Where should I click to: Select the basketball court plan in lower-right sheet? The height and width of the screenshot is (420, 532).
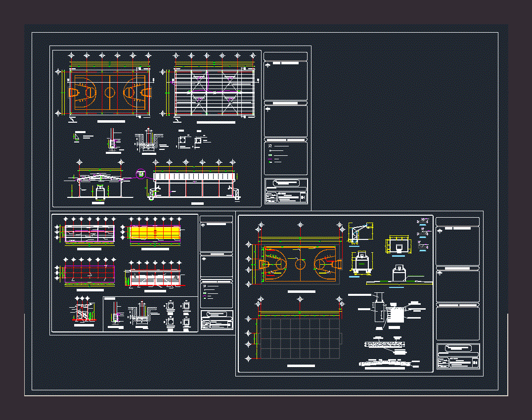pyautogui.click(x=300, y=264)
